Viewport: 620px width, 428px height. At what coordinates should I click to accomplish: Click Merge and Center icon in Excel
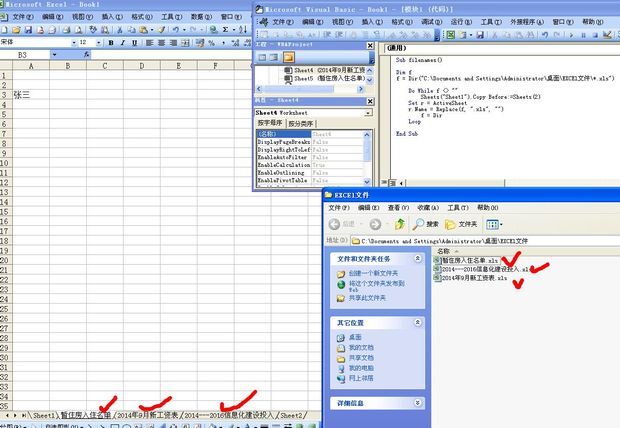(185, 43)
